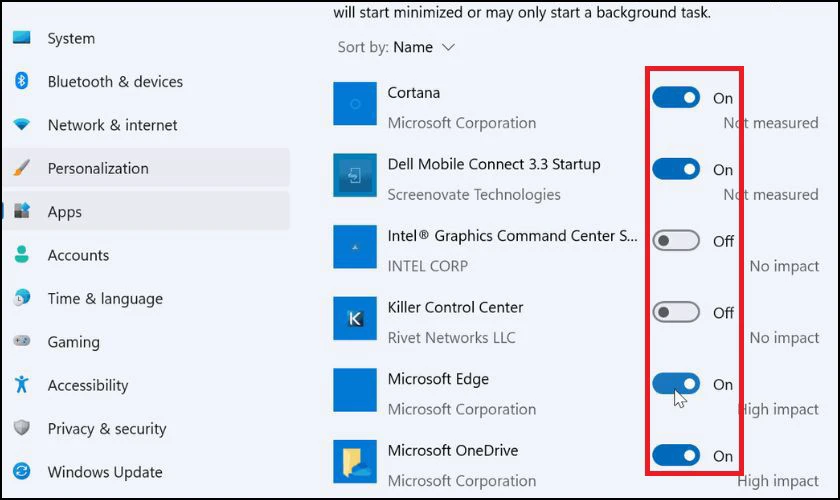This screenshot has height=500, width=840.
Task: Click the System monitor icon in sidebar
Action: click(21, 38)
